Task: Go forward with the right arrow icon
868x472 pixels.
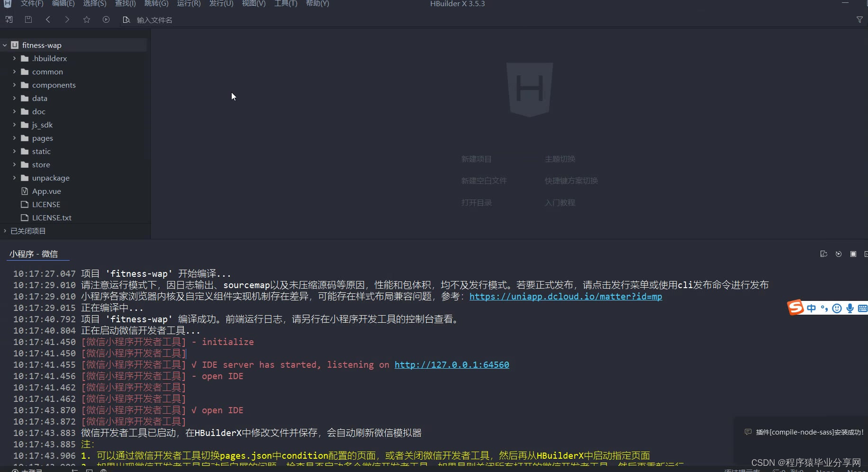Action: point(67,19)
